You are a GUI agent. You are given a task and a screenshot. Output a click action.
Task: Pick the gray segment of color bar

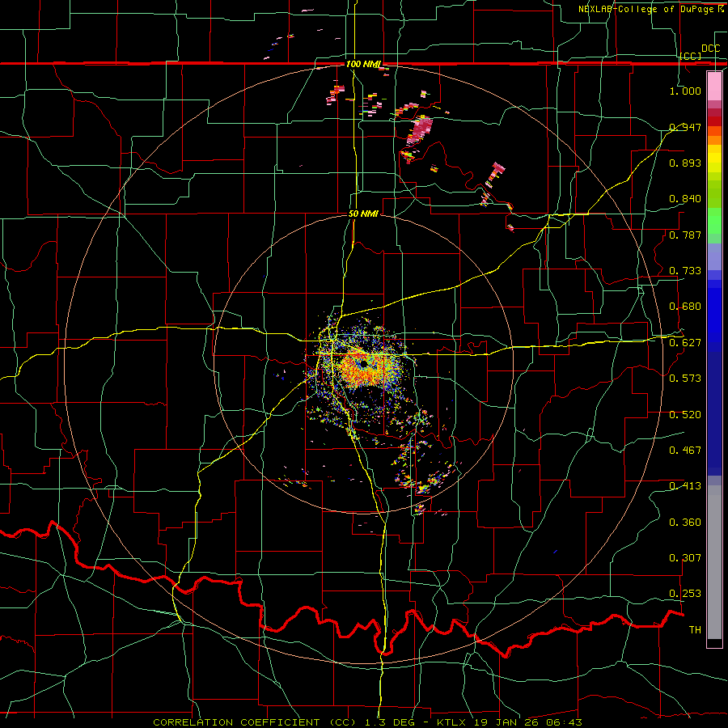coord(714,562)
